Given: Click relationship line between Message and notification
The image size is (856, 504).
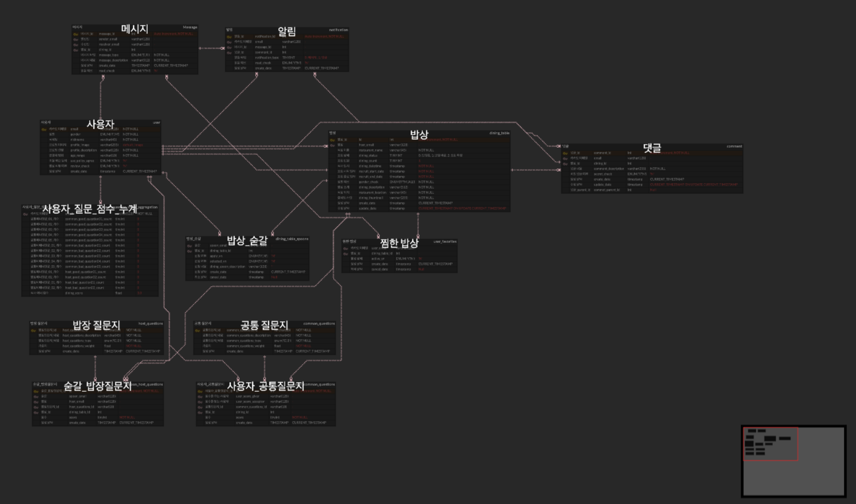Looking at the screenshot, I should click(211, 48).
